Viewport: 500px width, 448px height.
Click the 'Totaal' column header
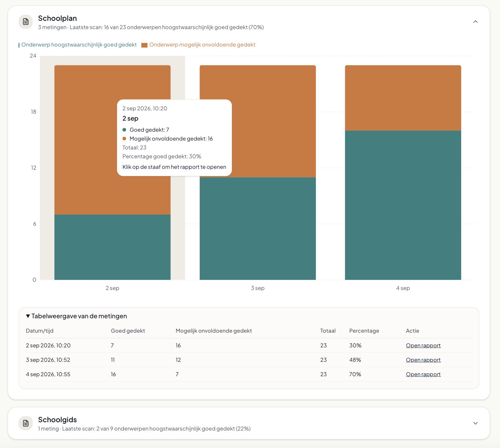click(328, 331)
